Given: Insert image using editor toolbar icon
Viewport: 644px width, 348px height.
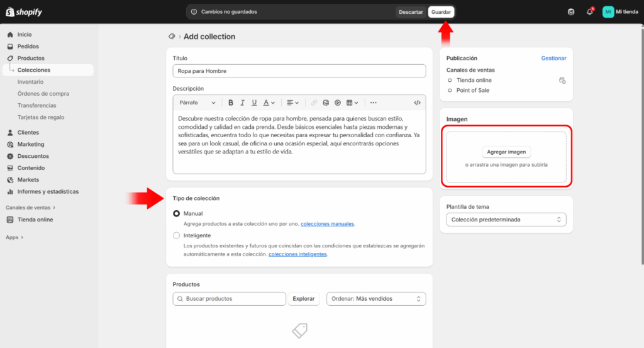Looking at the screenshot, I should [x=326, y=103].
